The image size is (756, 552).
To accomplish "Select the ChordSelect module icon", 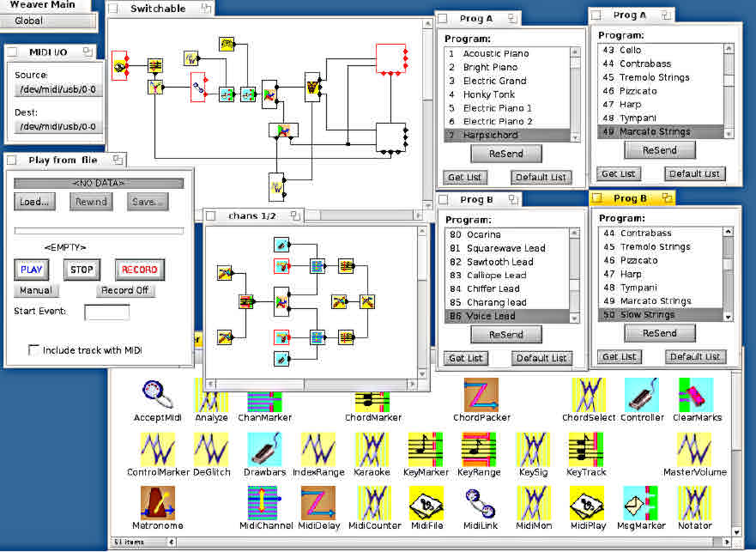I will [x=589, y=395].
